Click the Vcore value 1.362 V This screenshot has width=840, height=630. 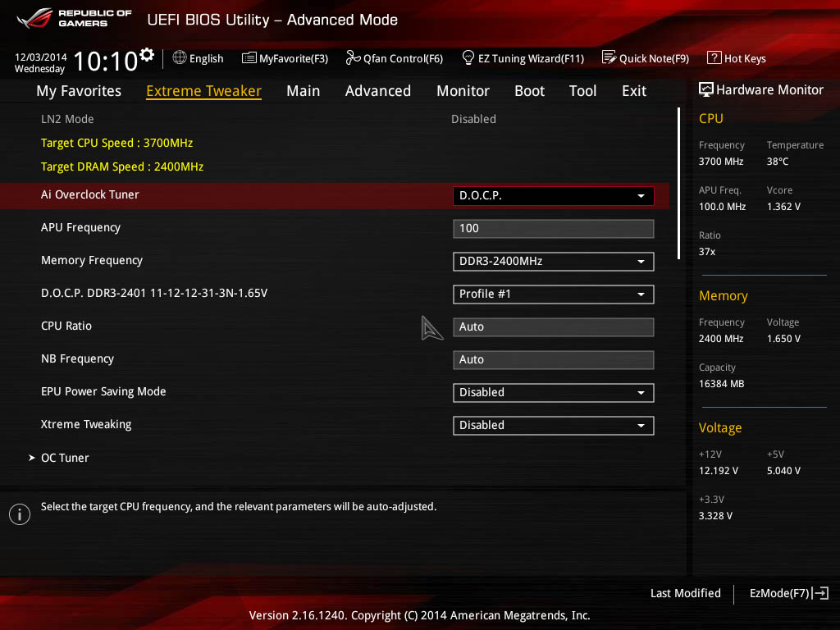click(783, 206)
